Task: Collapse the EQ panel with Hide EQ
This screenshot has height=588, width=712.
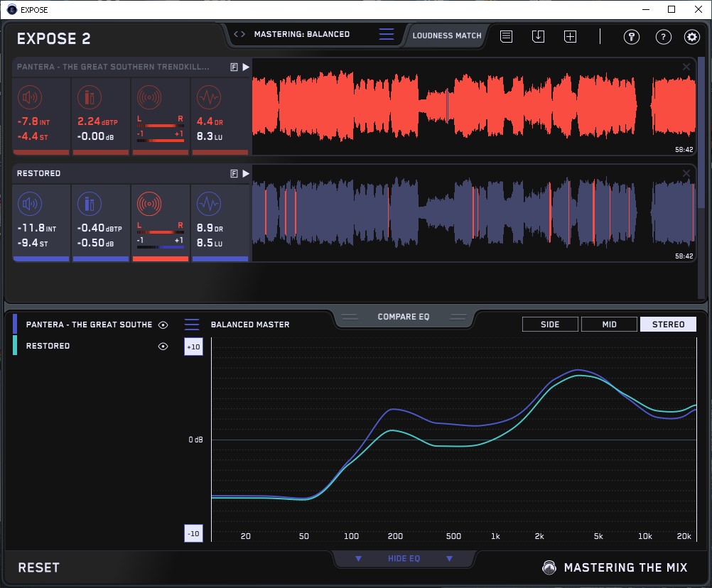Action: [404, 559]
